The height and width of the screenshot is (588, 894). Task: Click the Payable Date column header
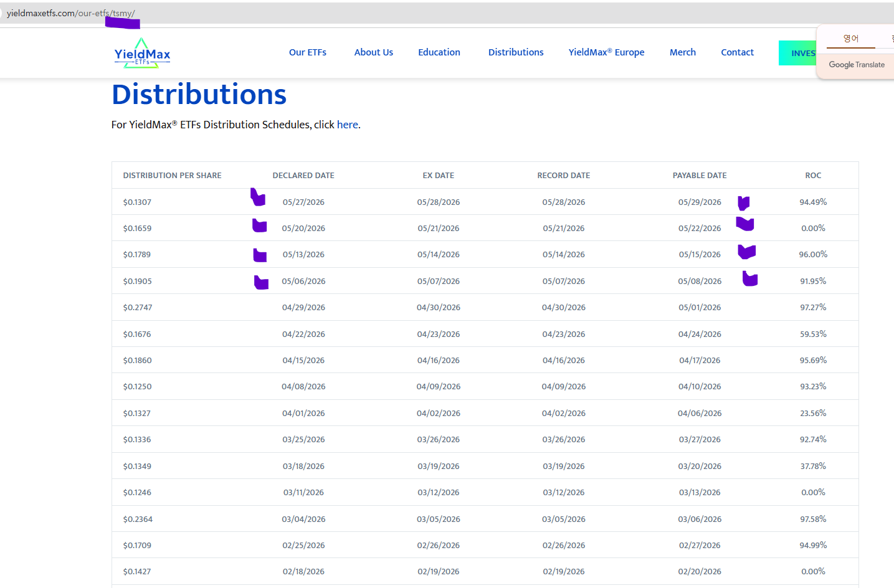(x=700, y=176)
